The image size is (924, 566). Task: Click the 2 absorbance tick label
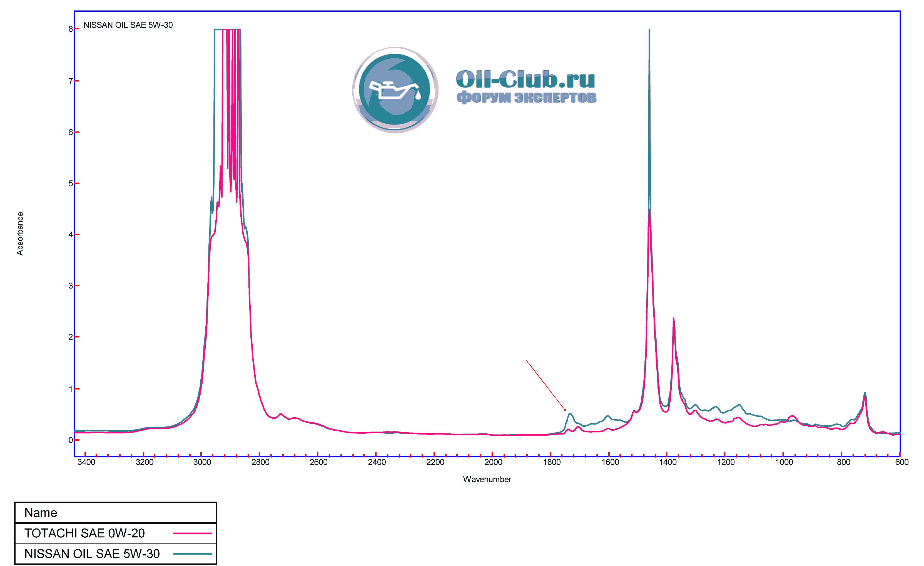pos(71,337)
